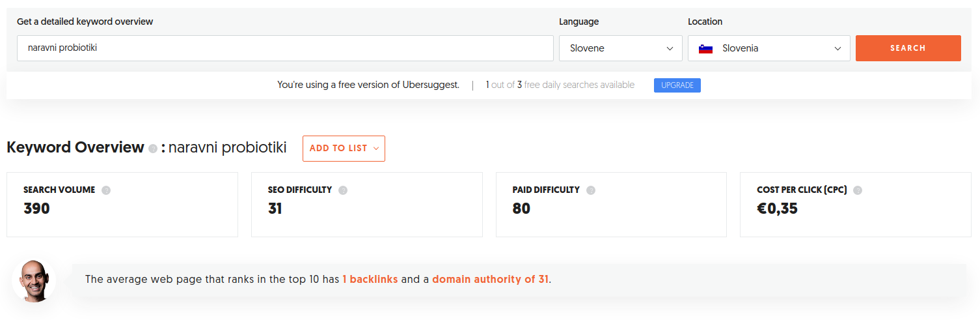Select the Search Volume card
The height and width of the screenshot is (320, 980).
pyautogui.click(x=122, y=205)
